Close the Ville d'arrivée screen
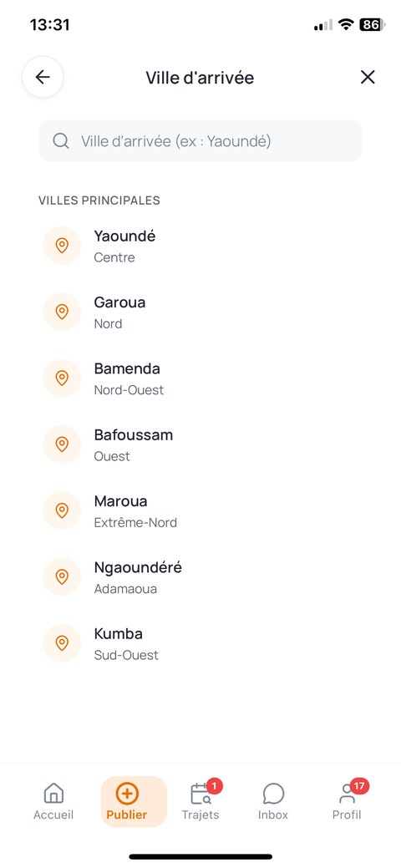Image resolution: width=401 pixels, height=868 pixels. coord(368,77)
